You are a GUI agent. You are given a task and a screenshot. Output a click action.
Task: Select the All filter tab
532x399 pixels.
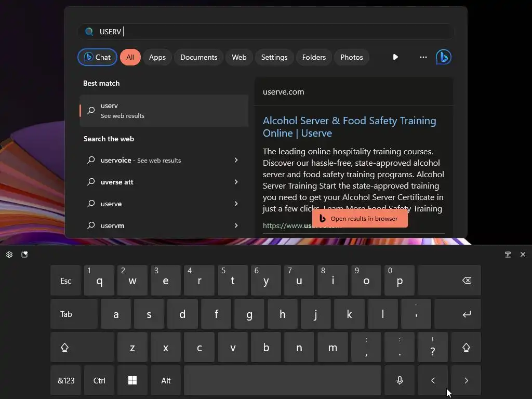(130, 57)
